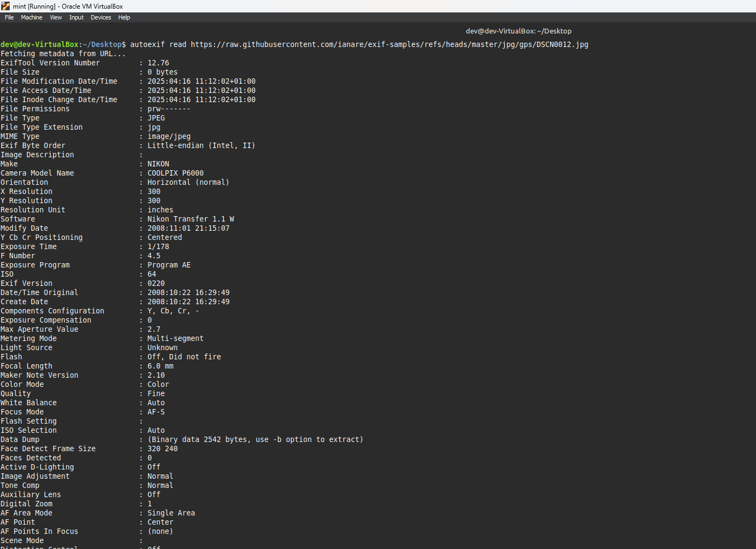Click the 'Active D-Lighting' label
The width and height of the screenshot is (756, 549).
[x=37, y=467]
